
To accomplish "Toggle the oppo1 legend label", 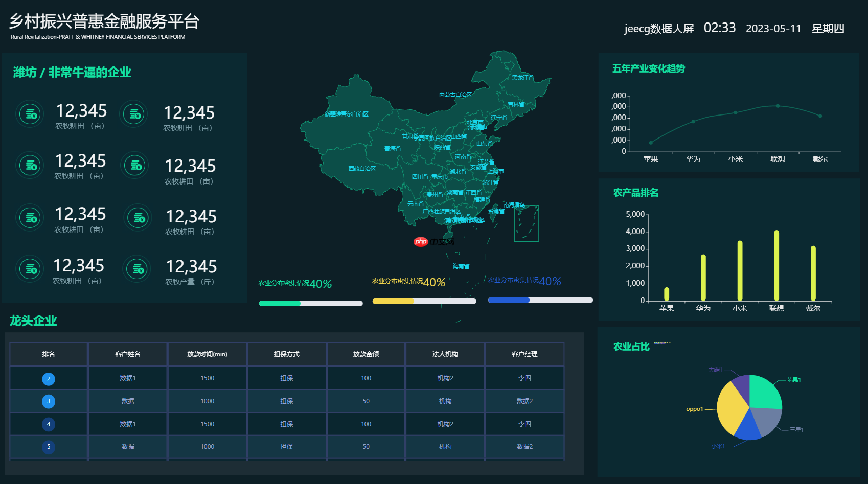I will click(694, 409).
